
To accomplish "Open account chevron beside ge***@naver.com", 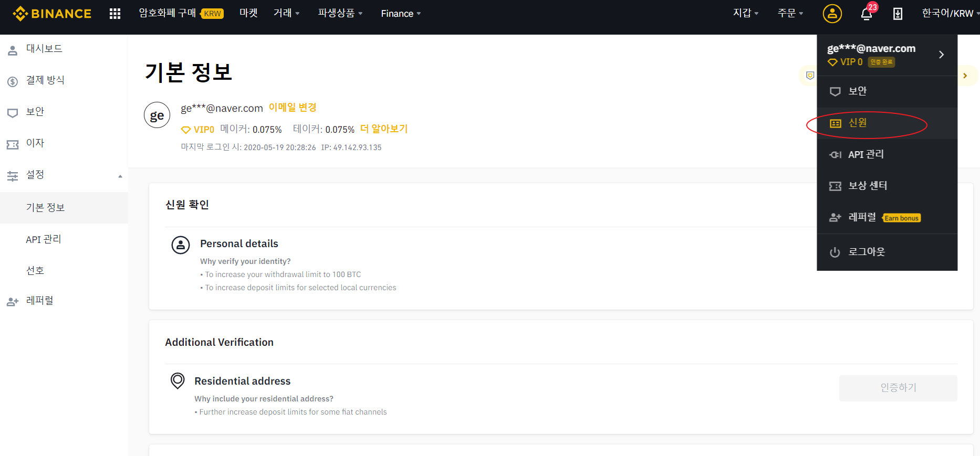I will click(941, 55).
